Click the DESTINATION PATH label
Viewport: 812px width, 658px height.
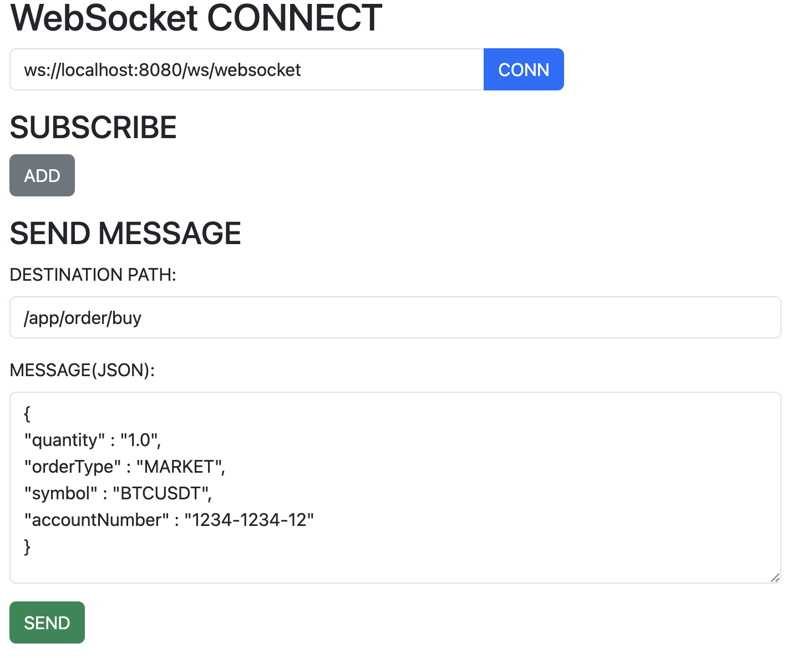point(93,274)
